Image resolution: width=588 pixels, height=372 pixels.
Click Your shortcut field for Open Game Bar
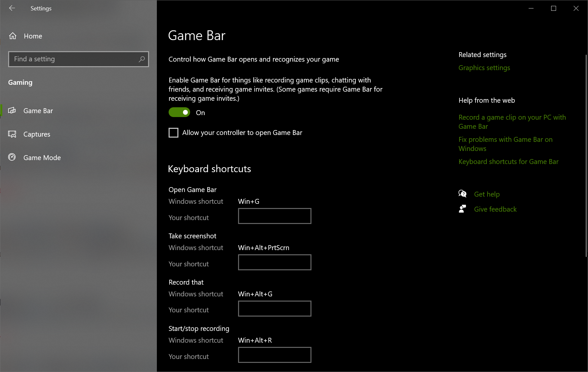click(275, 216)
